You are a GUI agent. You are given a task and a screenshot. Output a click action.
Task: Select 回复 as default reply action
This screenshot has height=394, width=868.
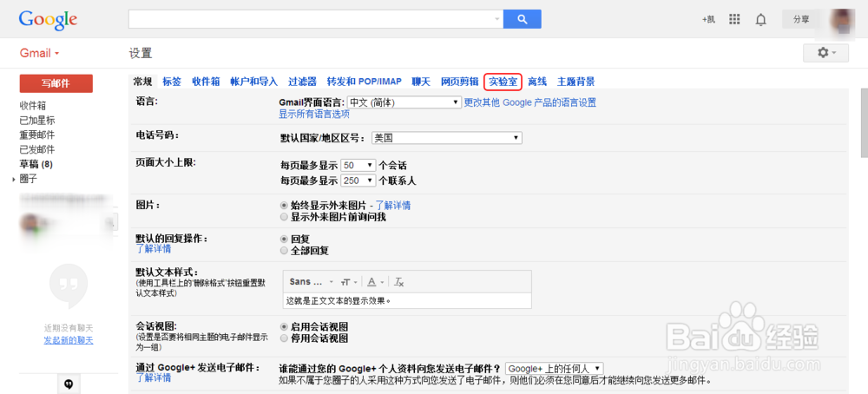coord(284,239)
